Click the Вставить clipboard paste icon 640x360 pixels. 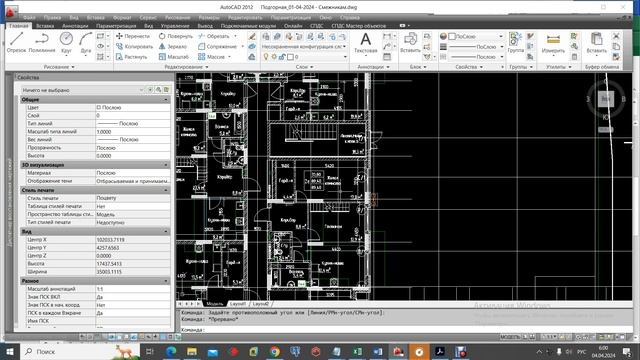tap(596, 43)
